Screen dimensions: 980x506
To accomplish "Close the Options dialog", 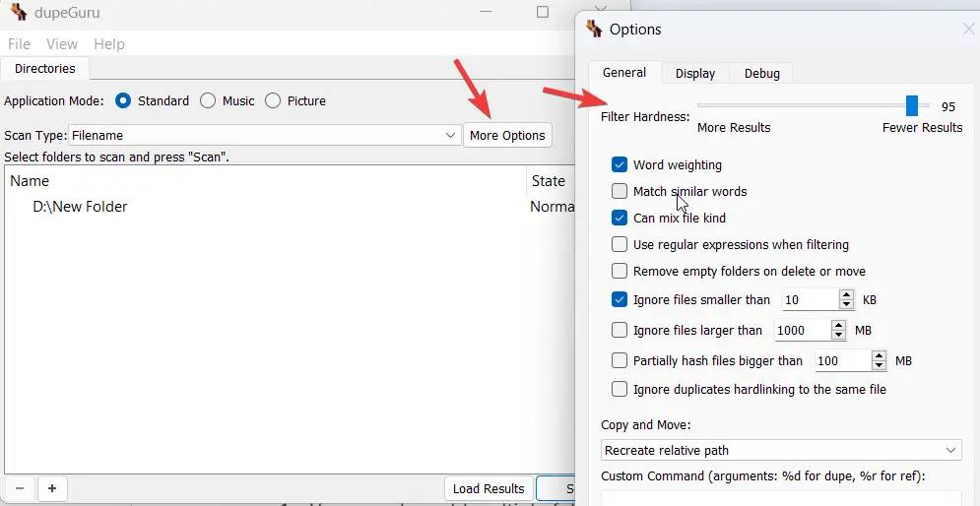I will pyautogui.click(x=969, y=30).
